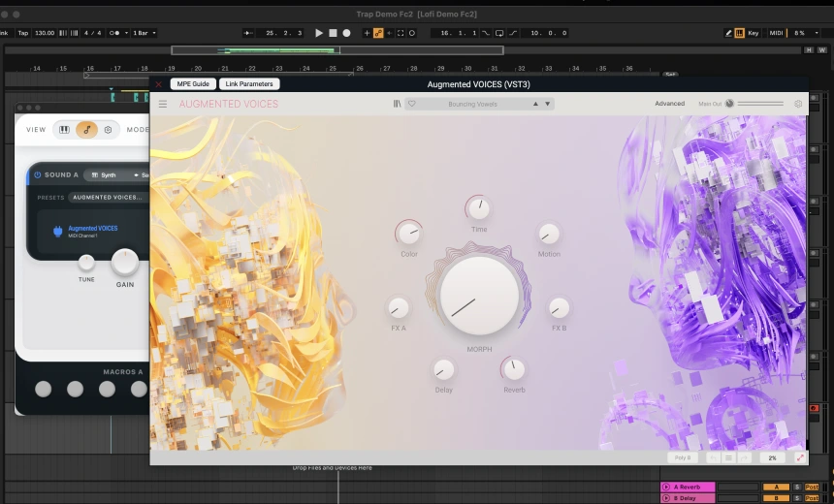
Task: Toggle punch-in switch
Action: tap(486, 33)
